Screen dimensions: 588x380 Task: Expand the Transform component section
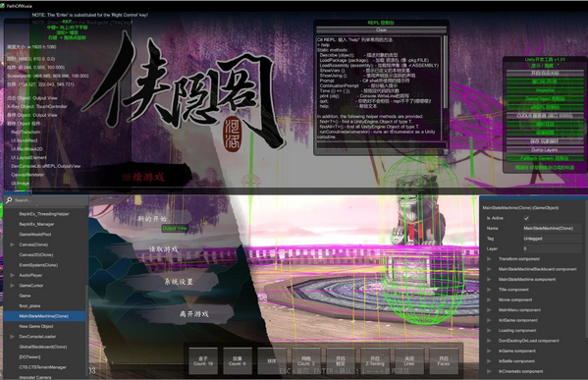click(489, 259)
